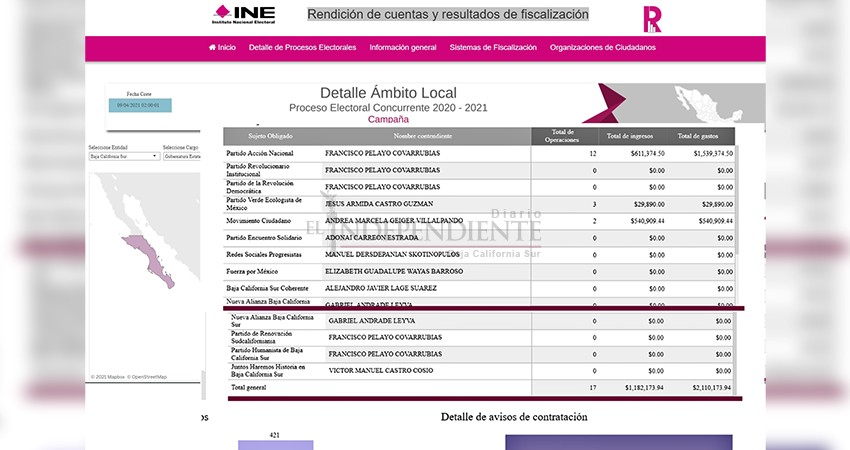Click ALEJANDRO JAVIER LAGE SUAREZ name
This screenshot has width=850, height=450.
[381, 288]
